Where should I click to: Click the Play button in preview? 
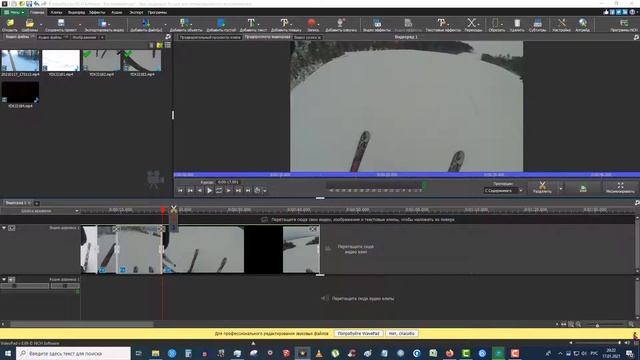pos(209,190)
